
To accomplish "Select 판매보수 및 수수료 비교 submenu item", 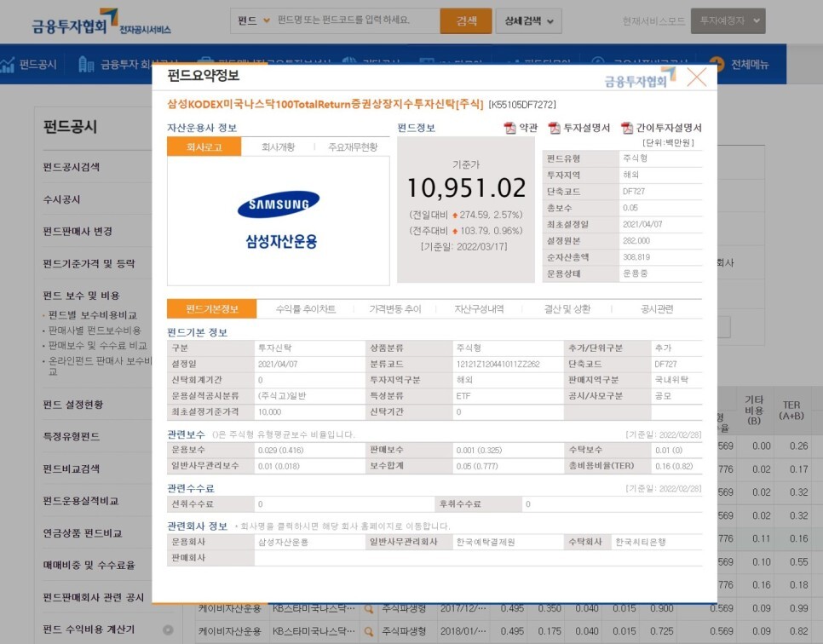I will click(x=98, y=345).
